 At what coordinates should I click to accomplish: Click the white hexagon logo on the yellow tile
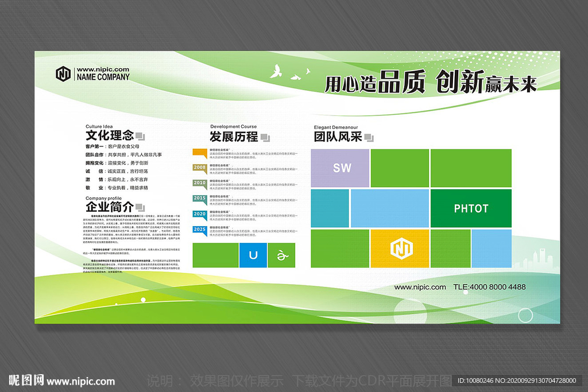[x=401, y=249]
